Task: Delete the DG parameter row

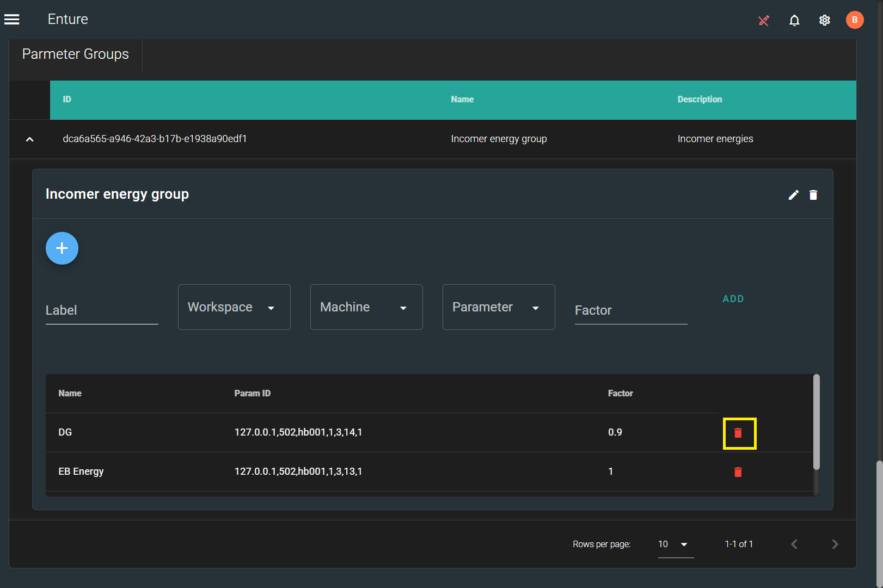Action: coord(738,433)
